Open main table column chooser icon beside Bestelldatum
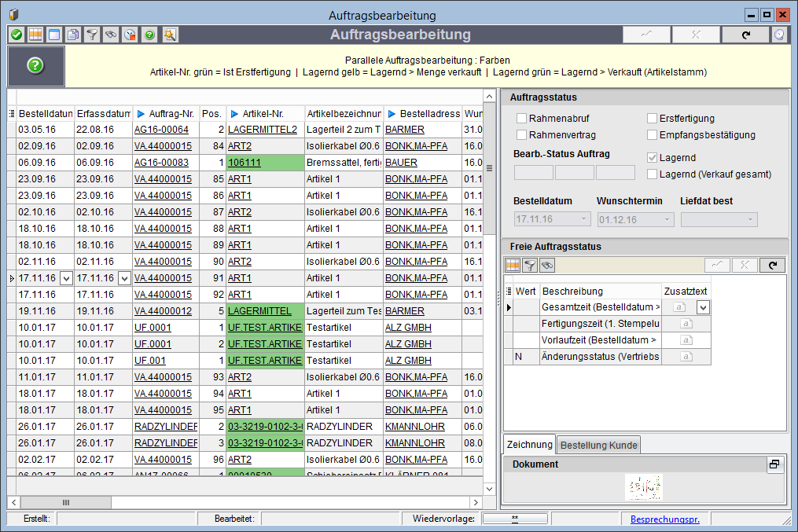 [x=12, y=113]
